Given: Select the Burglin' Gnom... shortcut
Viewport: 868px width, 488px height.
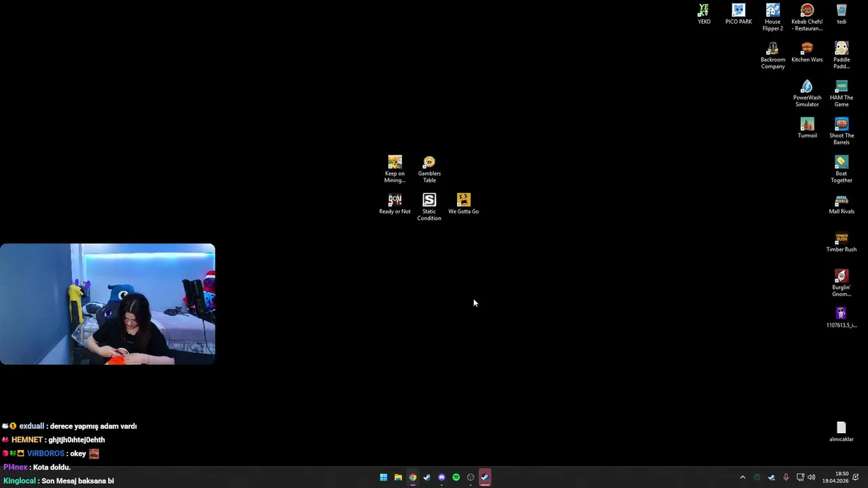Looking at the screenshot, I should pos(842,283).
